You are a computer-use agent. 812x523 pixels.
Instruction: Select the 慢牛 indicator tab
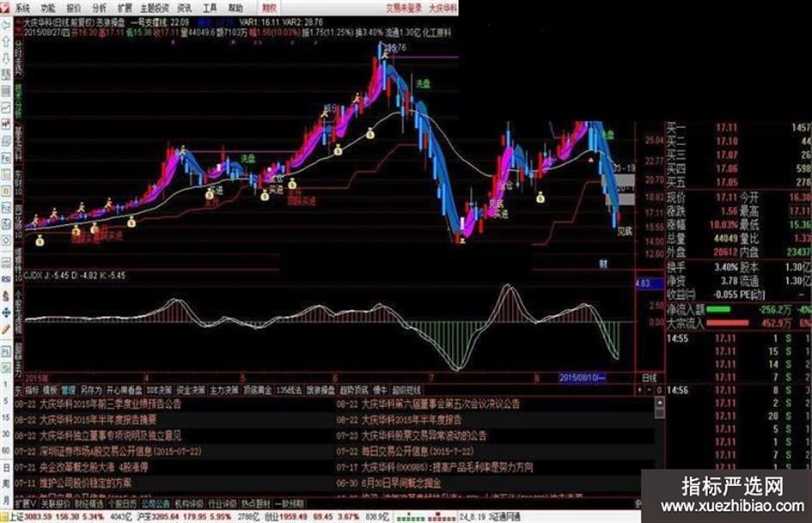[380, 391]
